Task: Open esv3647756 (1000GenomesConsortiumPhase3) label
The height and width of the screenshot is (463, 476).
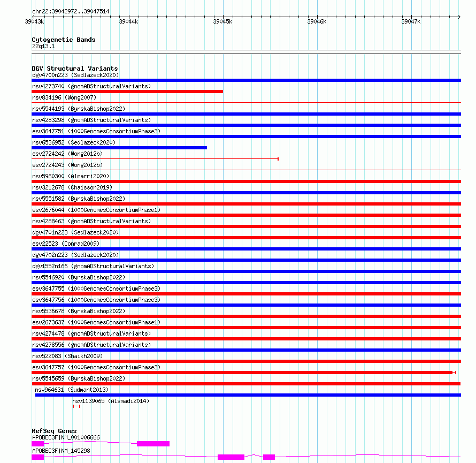Action: point(96,300)
